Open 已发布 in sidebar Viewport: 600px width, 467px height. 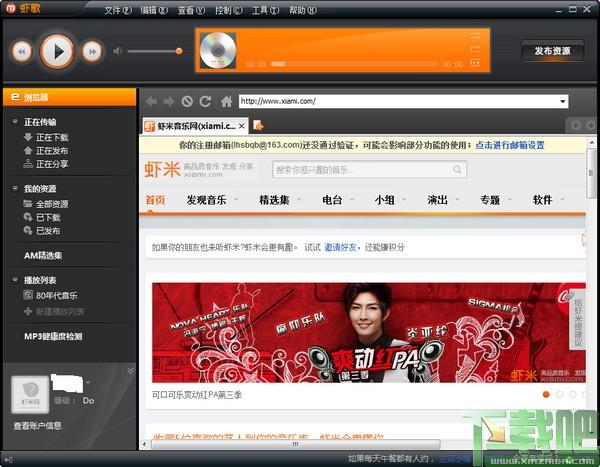(42, 231)
